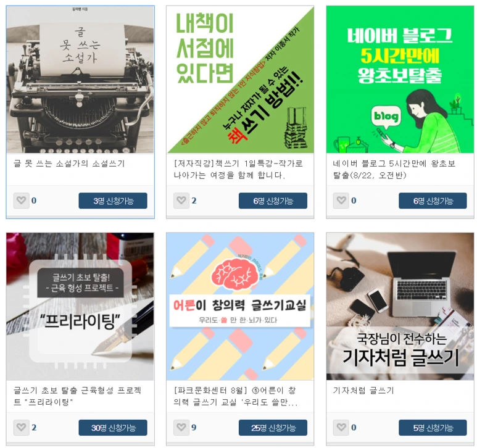This screenshot has width=477, height=448.
Task: Click the 5명 신청가능 button
Action: [x=433, y=428]
